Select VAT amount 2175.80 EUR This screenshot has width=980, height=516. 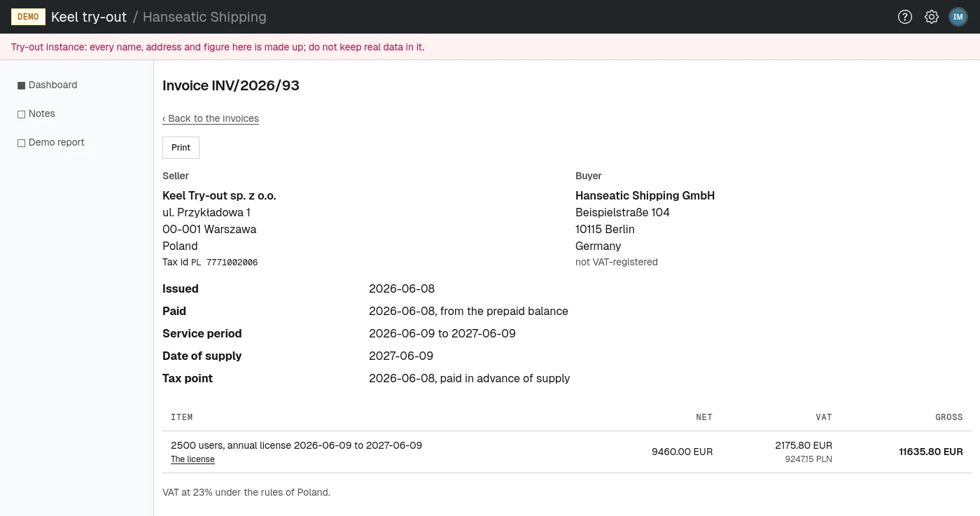coord(804,445)
